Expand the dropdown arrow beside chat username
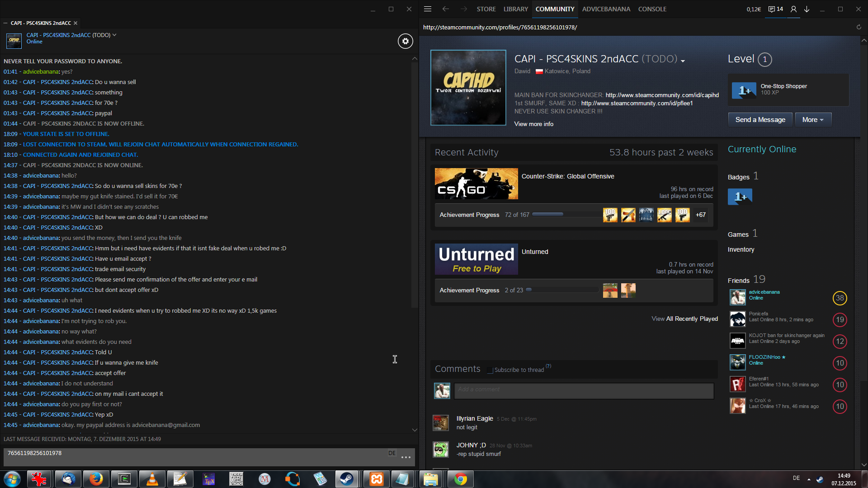Viewport: 868px width, 488px height. point(114,35)
